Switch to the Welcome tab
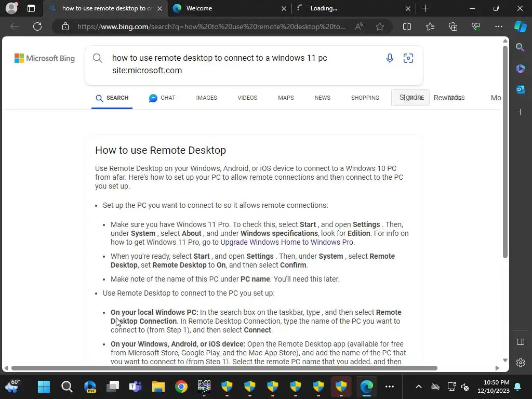532x399 pixels. click(x=229, y=8)
